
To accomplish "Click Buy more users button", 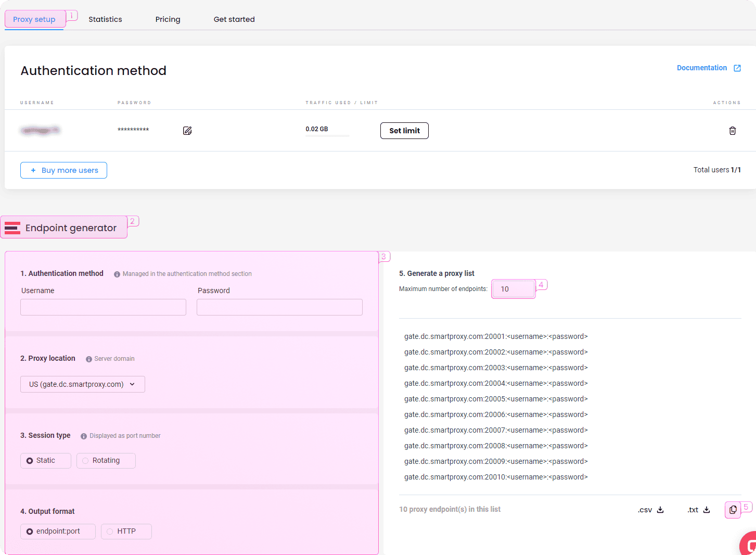I will pos(63,170).
